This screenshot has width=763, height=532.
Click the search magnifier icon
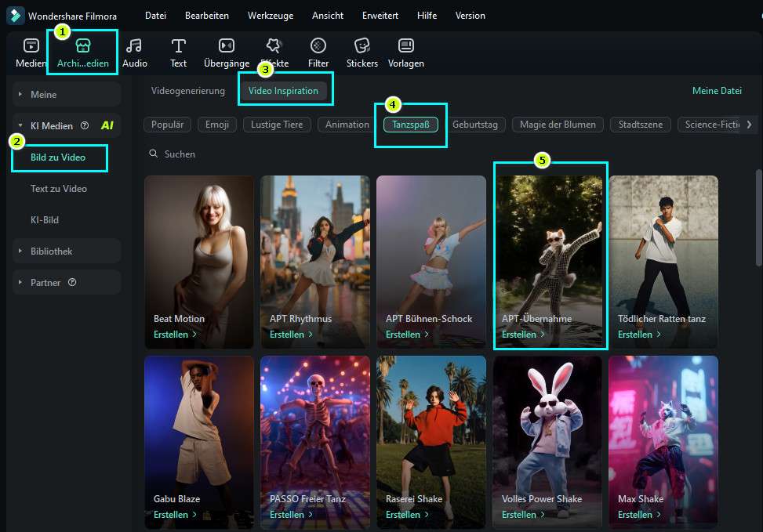(x=153, y=154)
